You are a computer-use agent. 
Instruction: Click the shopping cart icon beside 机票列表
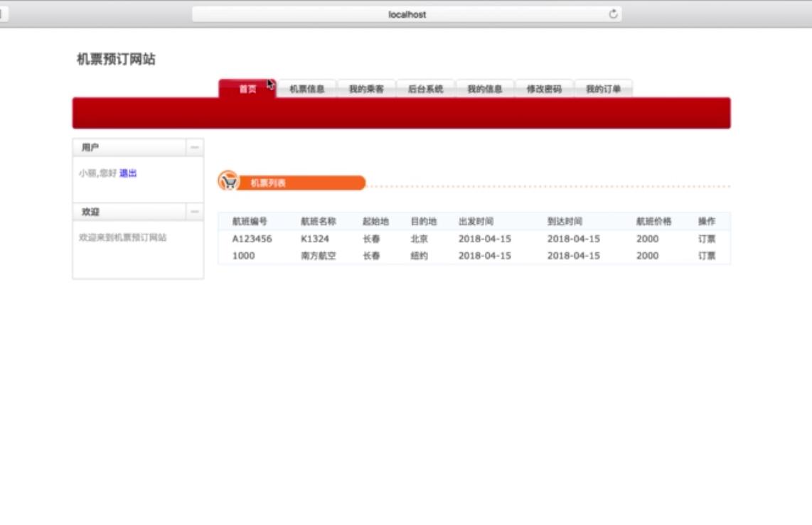tap(228, 181)
